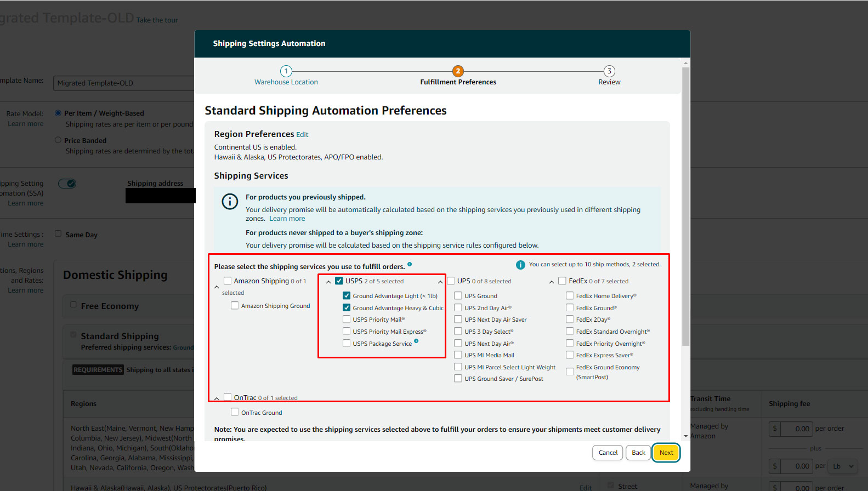Jump to step 3 Review
Viewport: 868px width, 491px height.
[609, 76]
